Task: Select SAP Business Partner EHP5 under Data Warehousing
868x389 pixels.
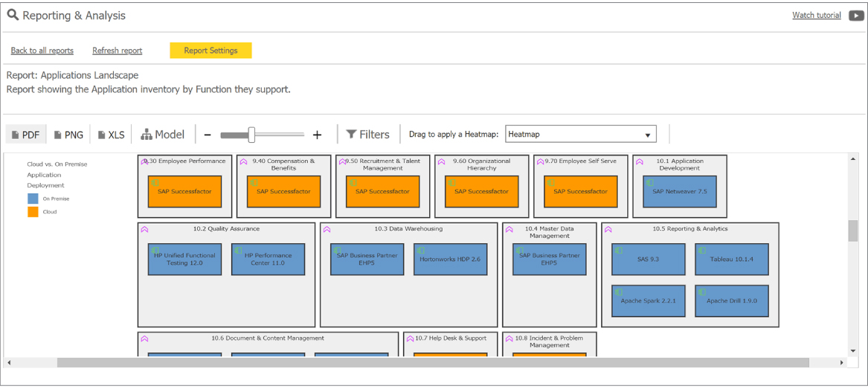Action: tap(367, 259)
